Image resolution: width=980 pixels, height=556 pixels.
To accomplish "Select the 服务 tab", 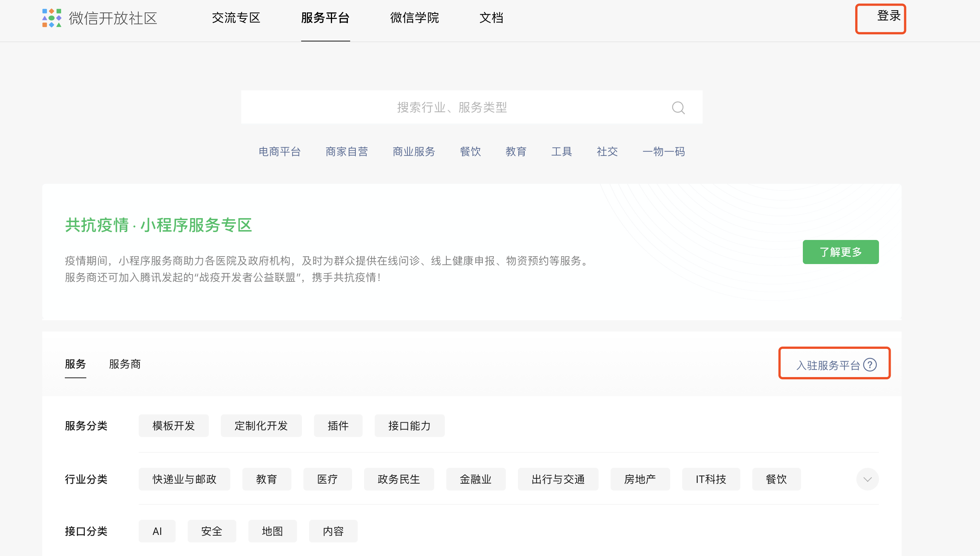I will point(75,364).
